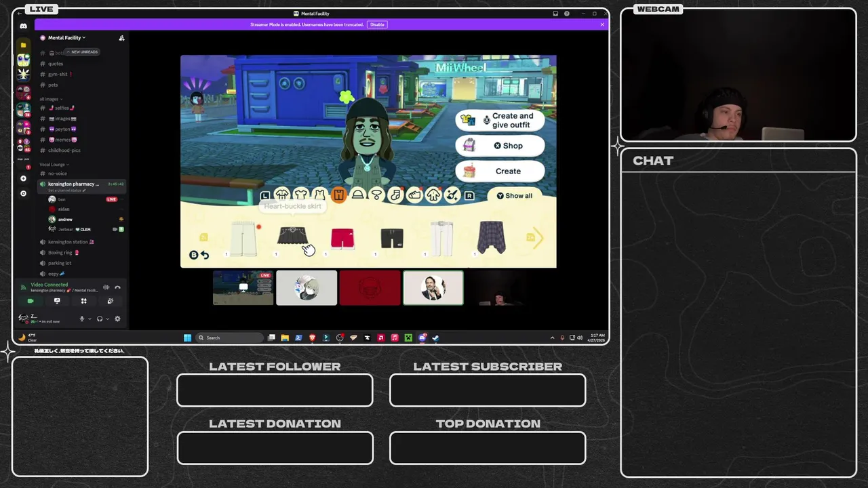This screenshot has height=488, width=868.
Task: Click the L shoulder button icon
Action: click(x=265, y=196)
